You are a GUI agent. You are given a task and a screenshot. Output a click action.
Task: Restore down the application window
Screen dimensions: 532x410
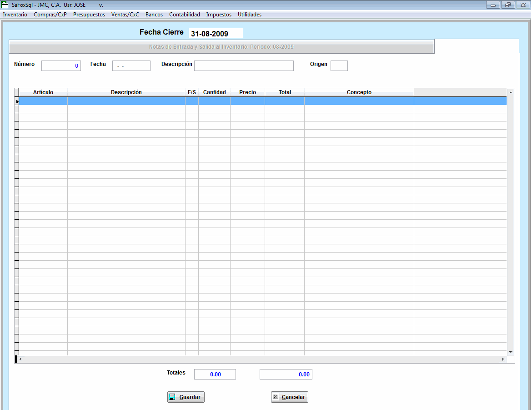pos(507,5)
